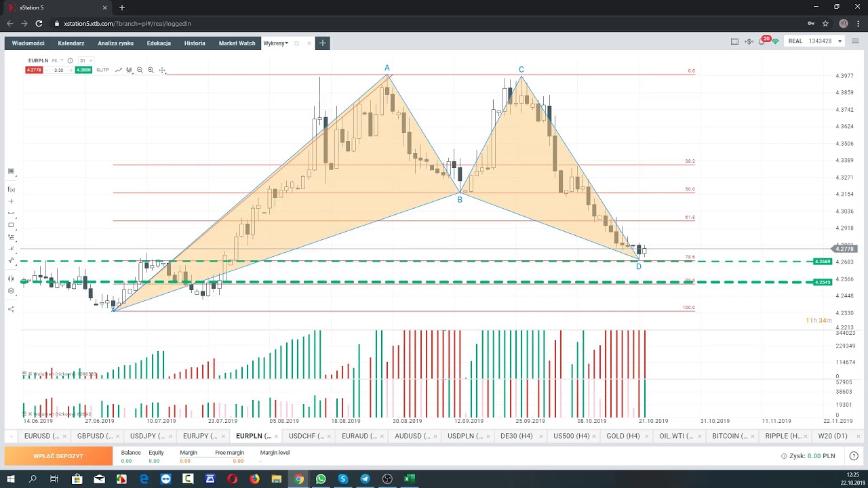Click the red sell price 4.2778

[34, 70]
